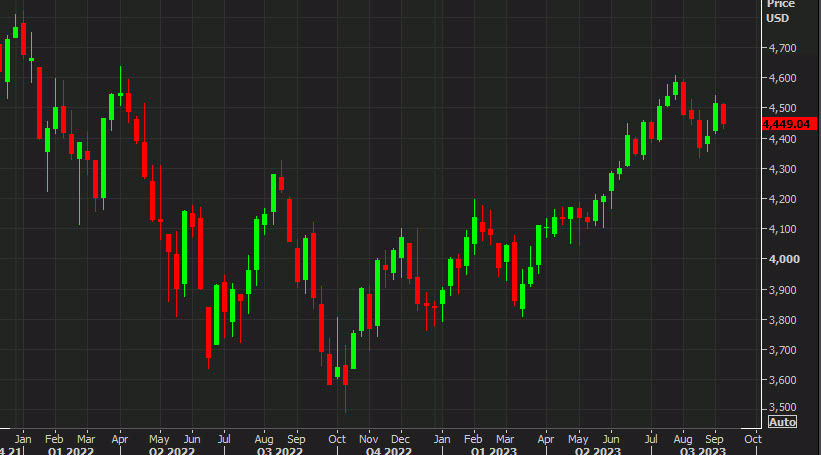Click the Q1 2022 quarter label

71,451
